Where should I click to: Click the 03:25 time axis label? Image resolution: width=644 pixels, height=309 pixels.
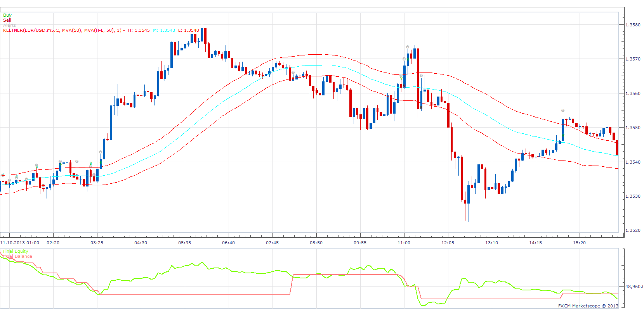pos(97,243)
